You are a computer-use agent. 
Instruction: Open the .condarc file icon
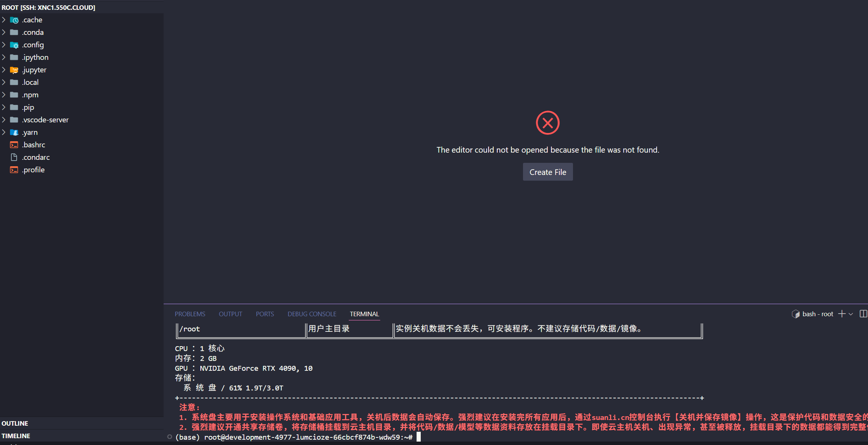14,157
